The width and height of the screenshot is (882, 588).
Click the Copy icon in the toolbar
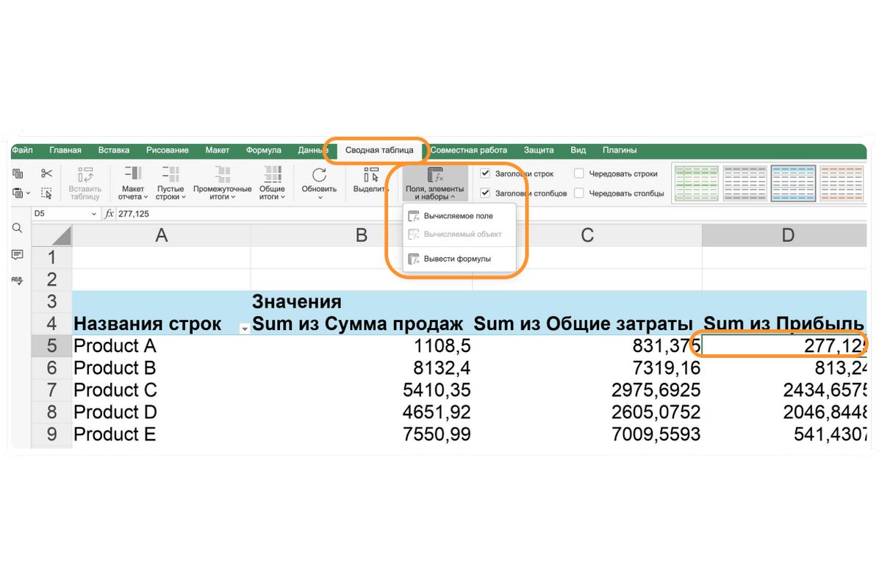coord(18,173)
